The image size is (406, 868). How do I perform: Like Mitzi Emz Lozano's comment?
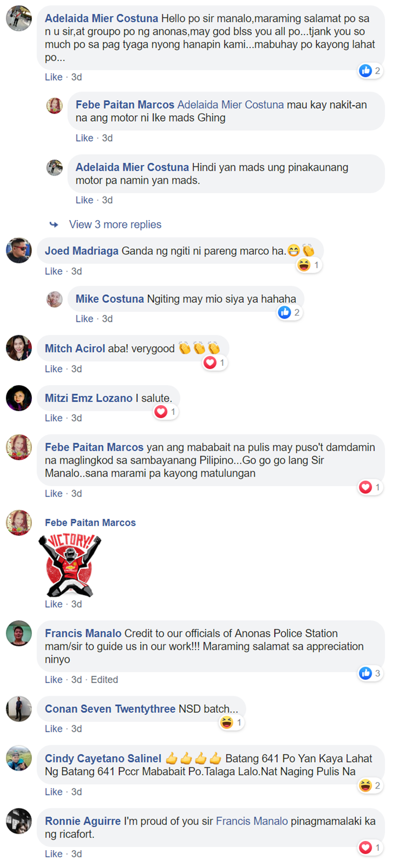54,418
